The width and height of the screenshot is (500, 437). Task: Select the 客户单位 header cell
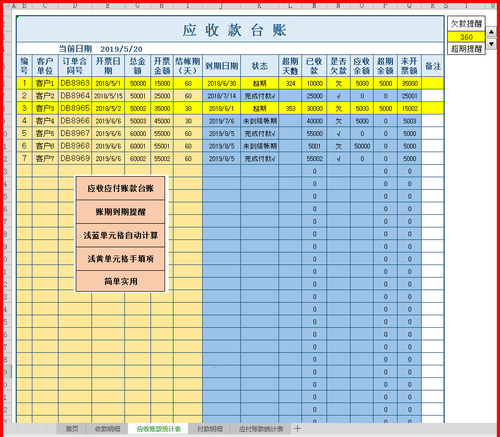point(45,66)
